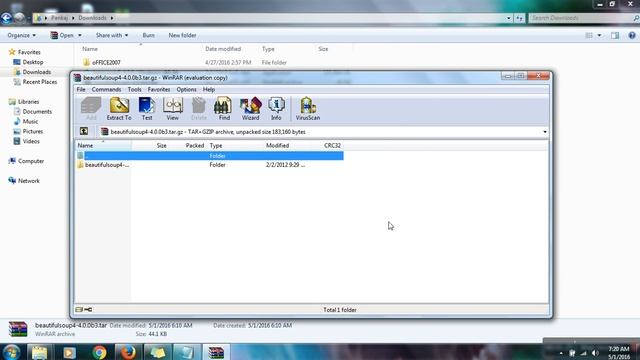Viewport: 640px width, 360px height.
Task: Click Downloads in Explorer address bar
Action: point(92,18)
